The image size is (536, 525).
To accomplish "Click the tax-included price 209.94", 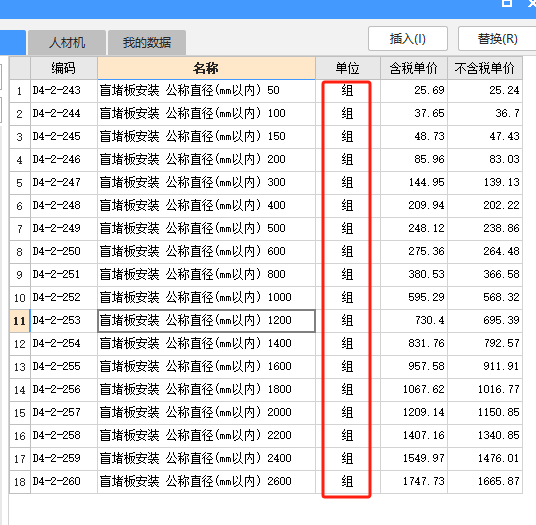I will click(x=414, y=205).
